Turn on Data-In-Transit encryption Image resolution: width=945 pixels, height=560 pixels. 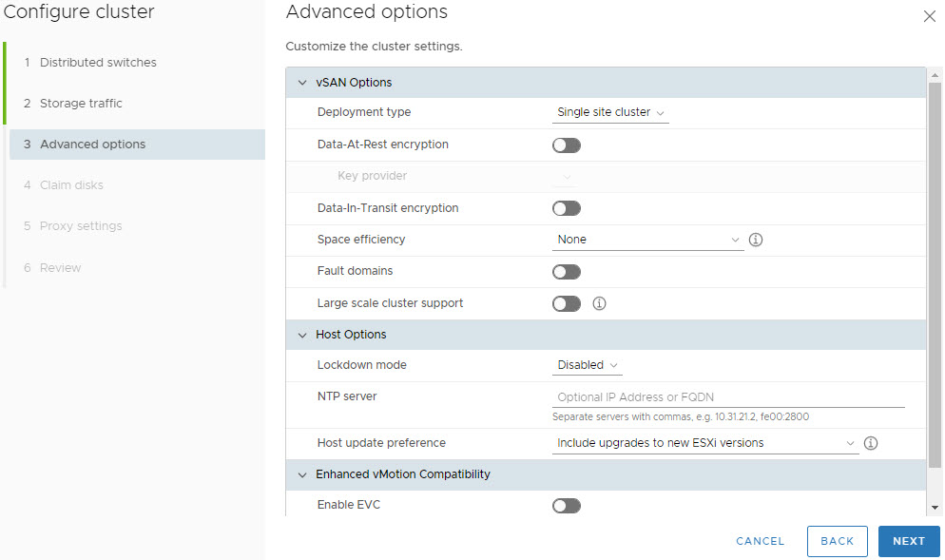pos(566,208)
